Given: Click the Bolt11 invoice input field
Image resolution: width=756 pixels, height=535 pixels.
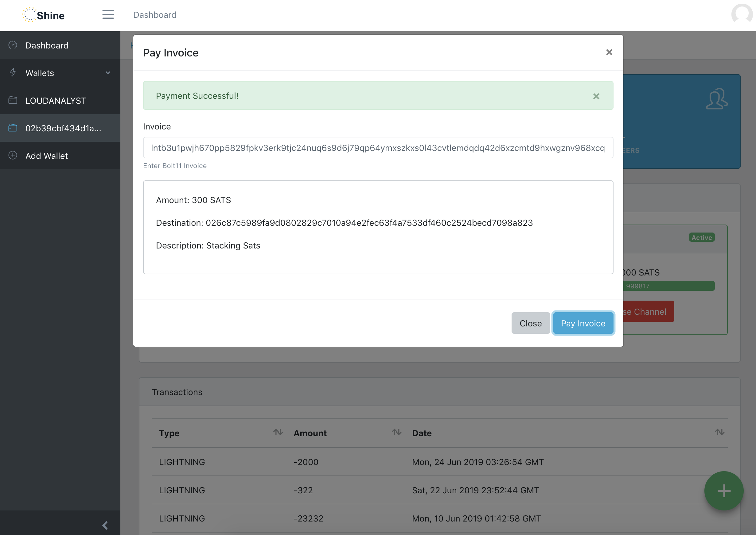Looking at the screenshot, I should click(378, 148).
